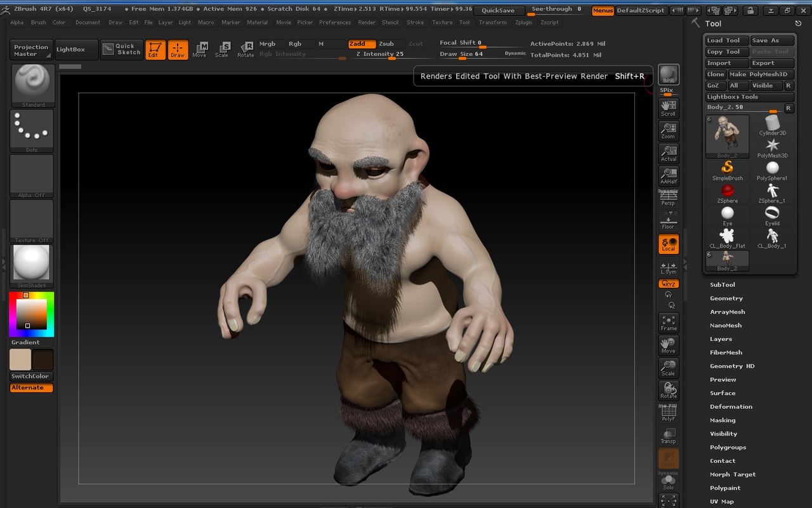Screen dimensions: 812x508
Task: Open the Render menu
Action: click(x=367, y=22)
